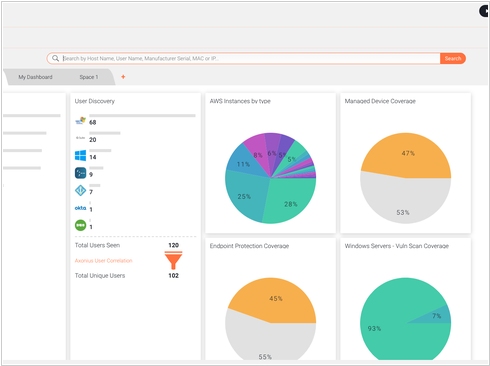Click the User Discovery card title
Screen dimensions: 490x366
pyautogui.click(x=95, y=101)
